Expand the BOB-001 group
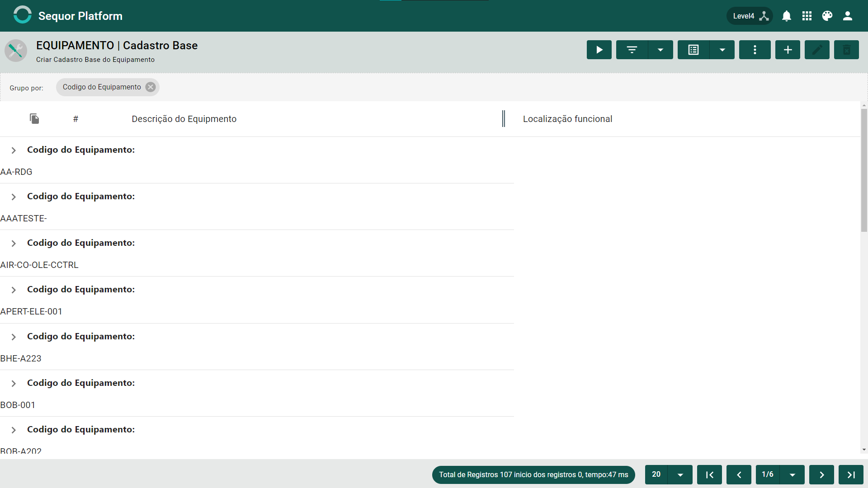 14,384
